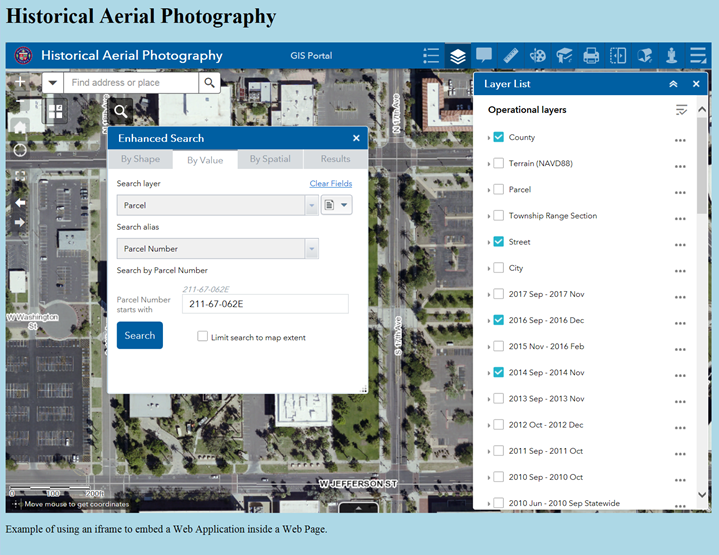The height and width of the screenshot is (555, 719).
Task: Click the Measurement ruler tool
Action: point(511,56)
